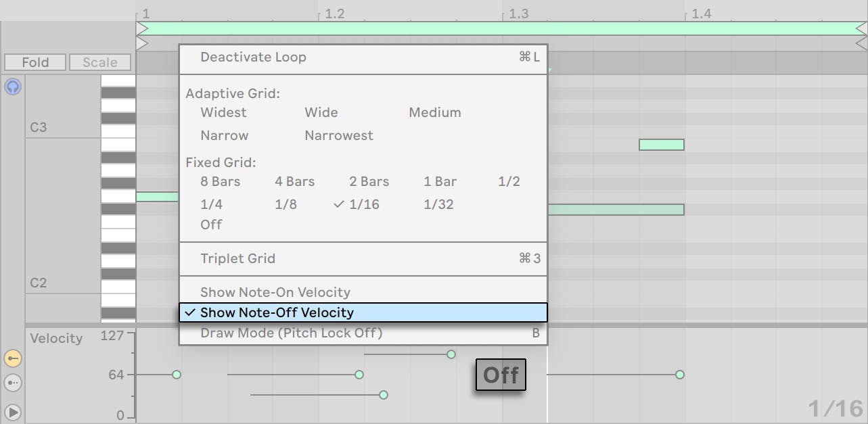Choose the 8 Bars fixed grid
The image size is (868, 424).
point(220,181)
